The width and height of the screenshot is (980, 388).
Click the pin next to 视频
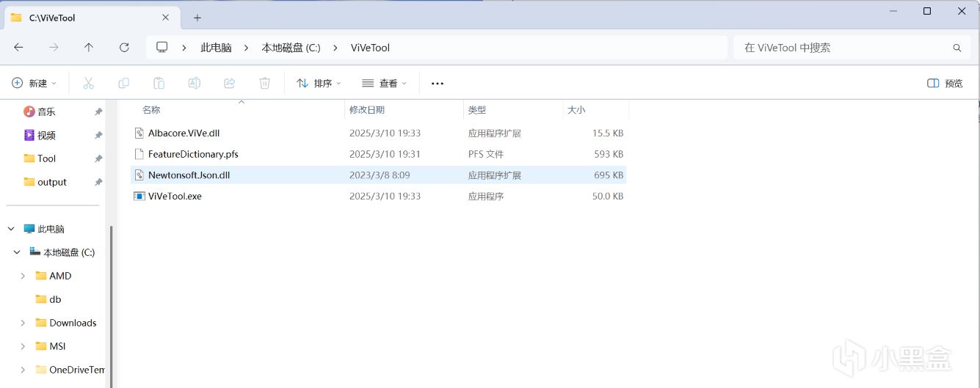click(x=98, y=135)
